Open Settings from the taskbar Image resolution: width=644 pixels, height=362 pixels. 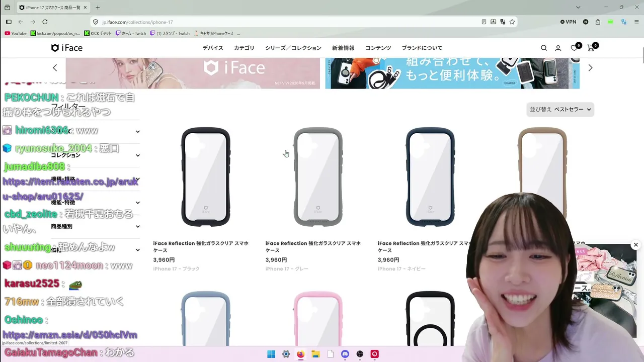(286, 354)
